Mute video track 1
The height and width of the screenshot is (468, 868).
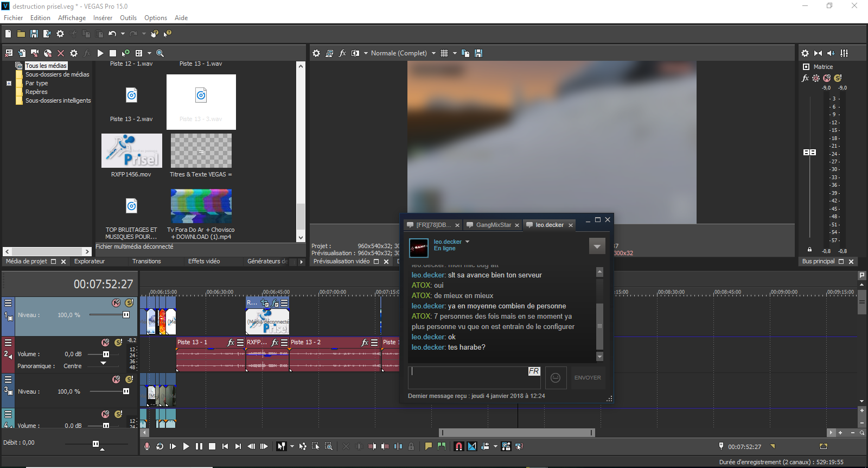[116, 303]
